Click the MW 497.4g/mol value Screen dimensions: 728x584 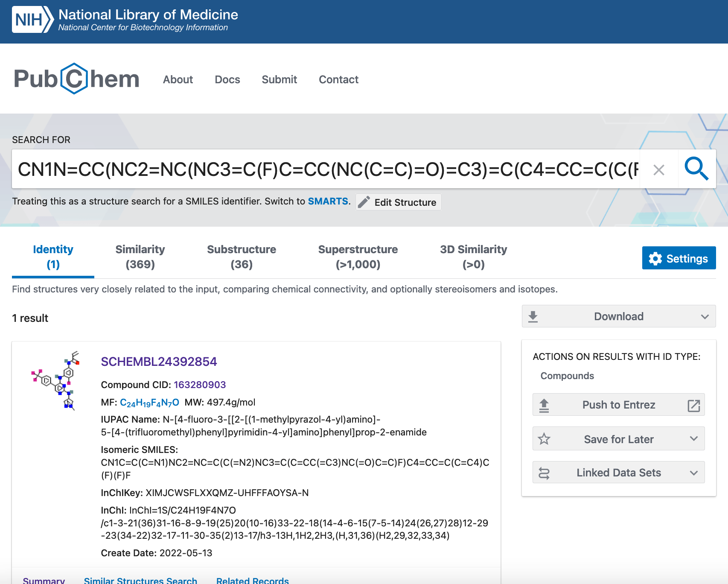click(x=231, y=402)
